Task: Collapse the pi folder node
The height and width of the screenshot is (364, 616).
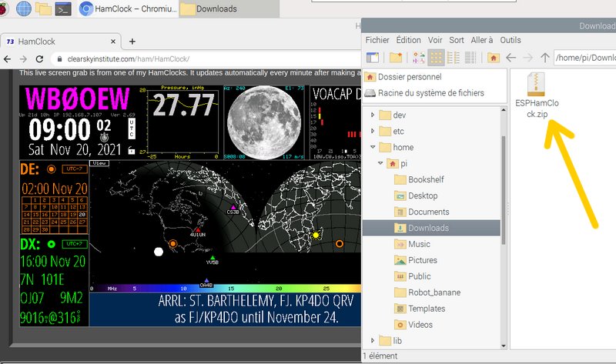Action: (380, 163)
